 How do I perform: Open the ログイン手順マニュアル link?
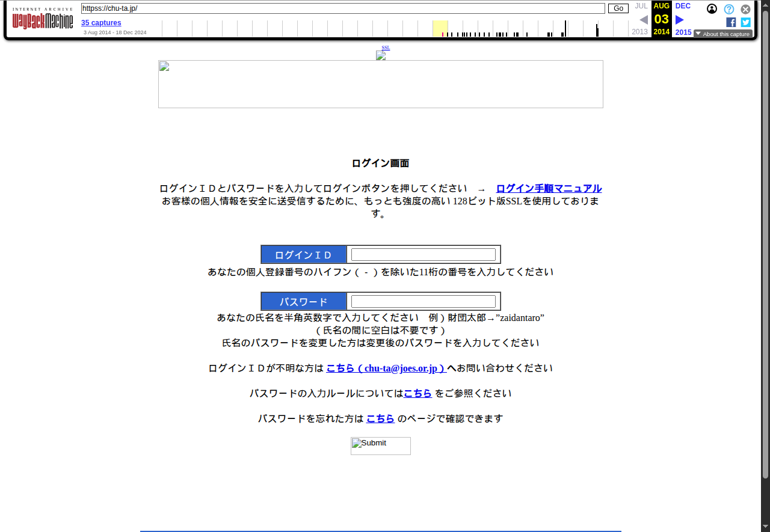(x=549, y=188)
